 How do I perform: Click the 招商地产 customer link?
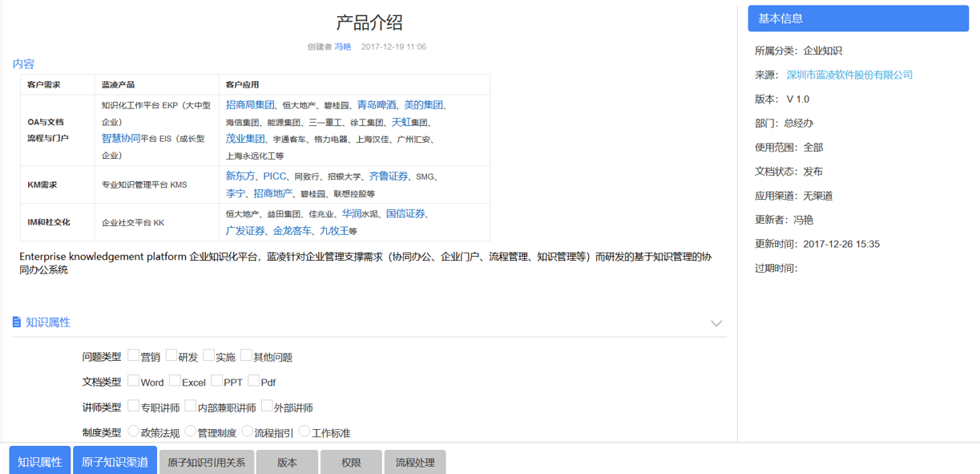273,193
